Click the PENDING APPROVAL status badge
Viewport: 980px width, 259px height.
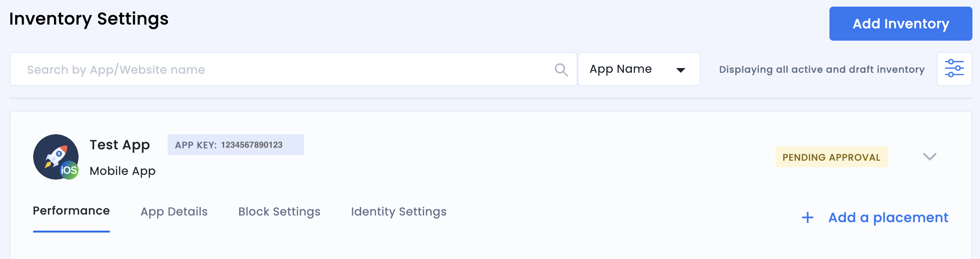[x=831, y=157]
